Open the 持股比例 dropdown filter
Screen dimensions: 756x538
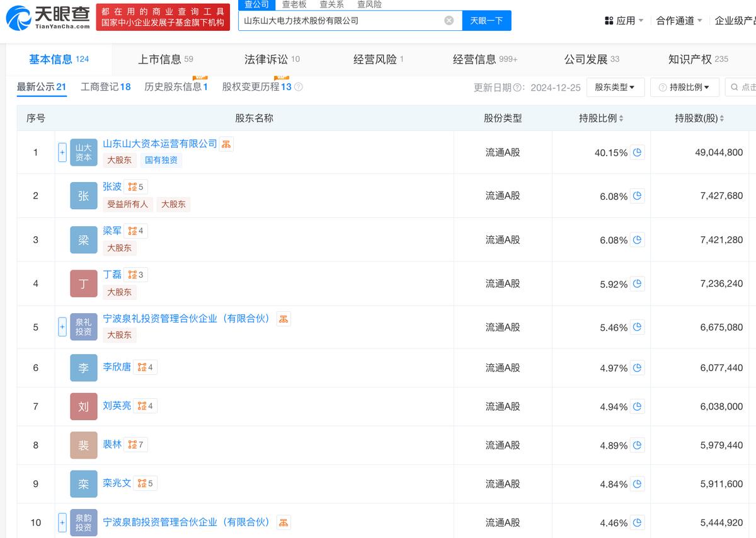pyautogui.click(x=685, y=87)
